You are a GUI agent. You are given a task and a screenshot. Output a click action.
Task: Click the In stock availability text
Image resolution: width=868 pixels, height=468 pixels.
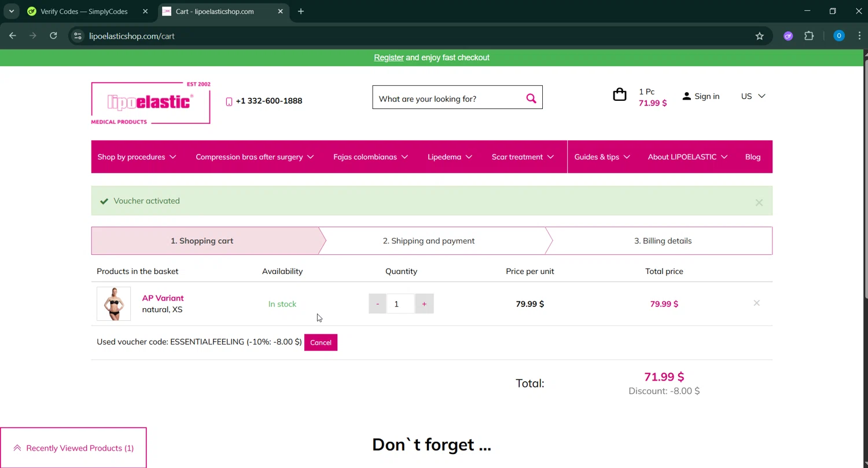click(282, 304)
